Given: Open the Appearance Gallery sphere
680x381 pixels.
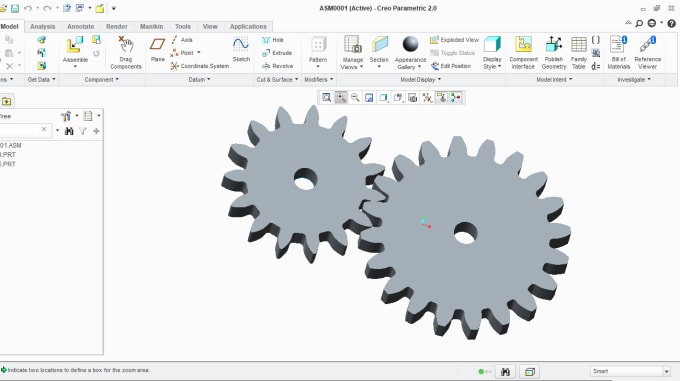Looking at the screenshot, I should pyautogui.click(x=410, y=44).
